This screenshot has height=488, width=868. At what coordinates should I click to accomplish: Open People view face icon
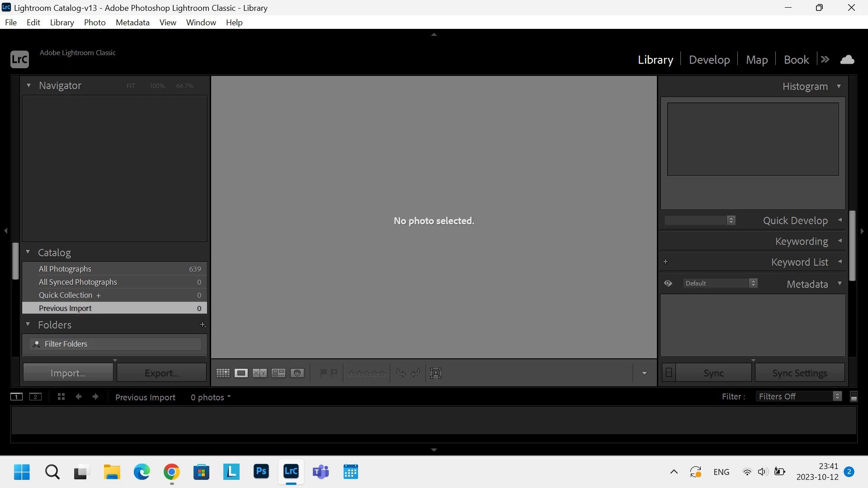(x=297, y=373)
